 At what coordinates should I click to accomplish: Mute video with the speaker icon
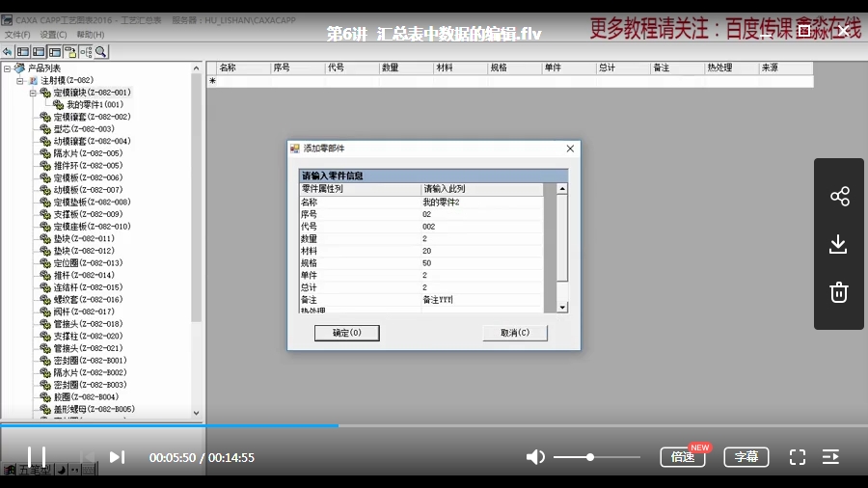[x=534, y=457]
